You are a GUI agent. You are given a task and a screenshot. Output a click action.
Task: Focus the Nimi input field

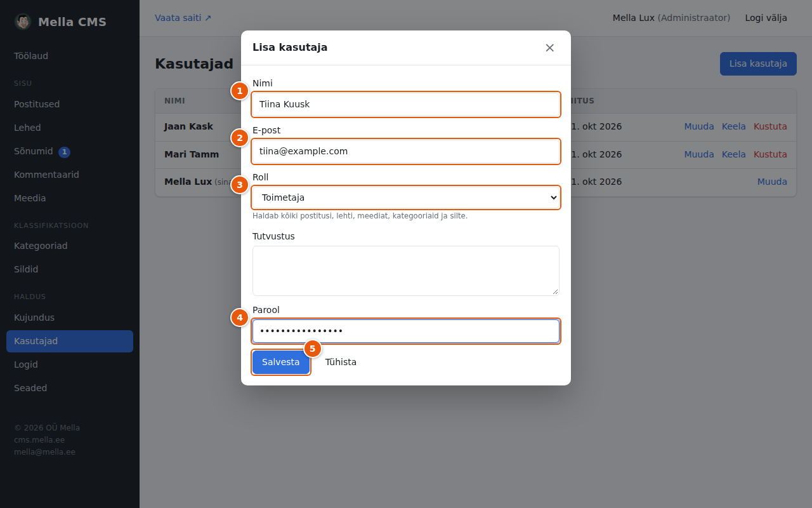[x=406, y=104]
